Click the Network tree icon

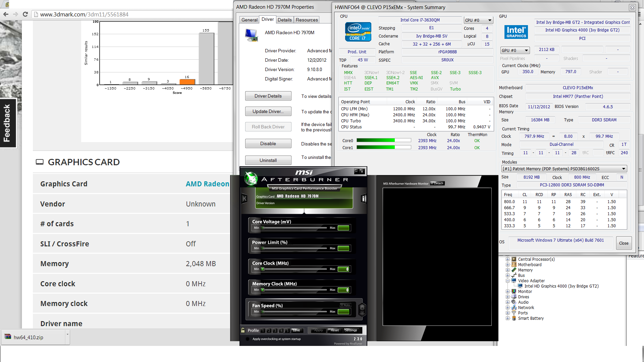pos(514,307)
